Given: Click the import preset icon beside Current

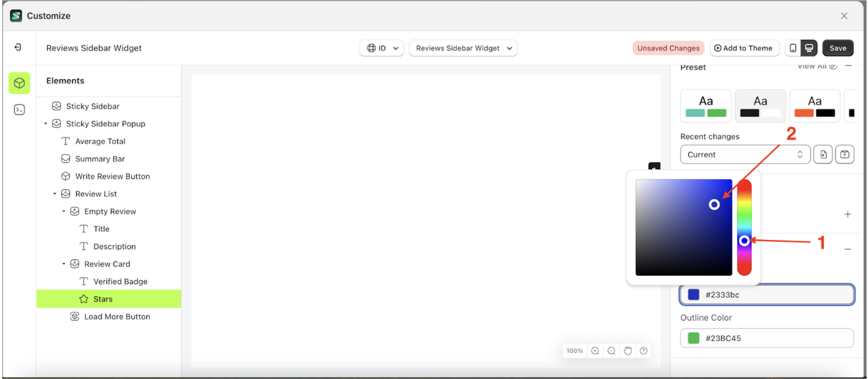Looking at the screenshot, I should (823, 154).
